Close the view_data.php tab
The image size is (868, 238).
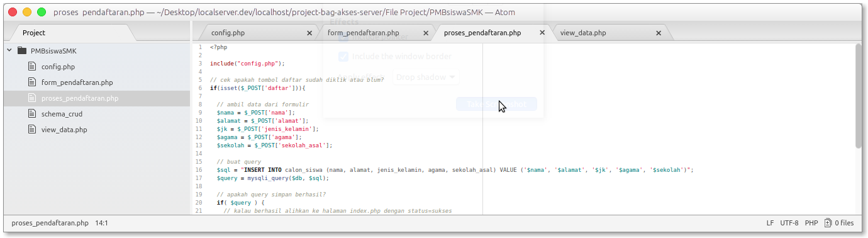pyautogui.click(x=659, y=33)
